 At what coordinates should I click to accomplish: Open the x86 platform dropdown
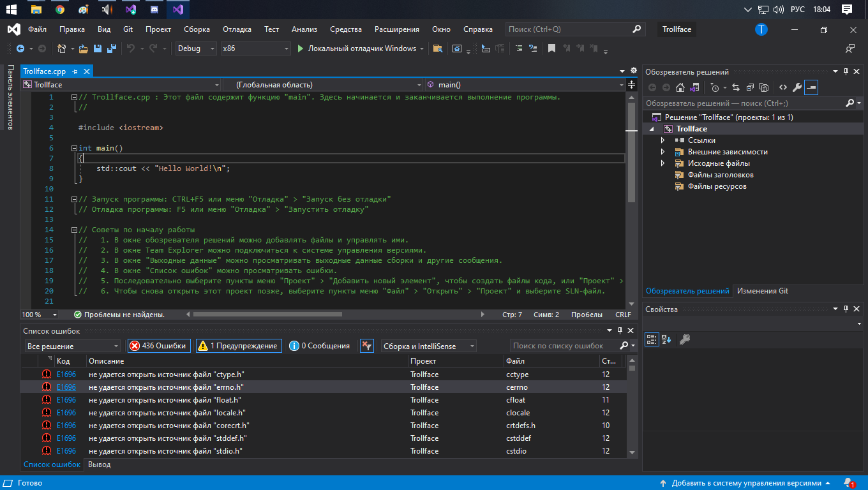click(x=255, y=48)
